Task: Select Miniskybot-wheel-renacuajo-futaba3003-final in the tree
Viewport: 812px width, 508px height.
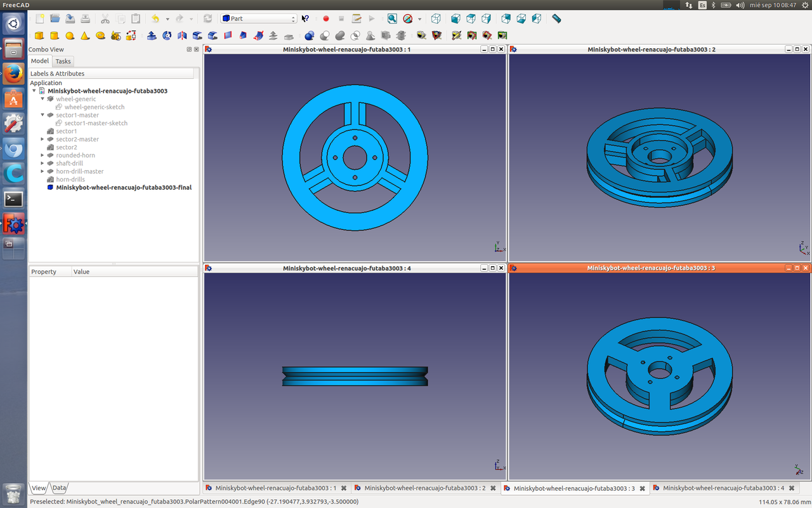Action: click(123, 187)
